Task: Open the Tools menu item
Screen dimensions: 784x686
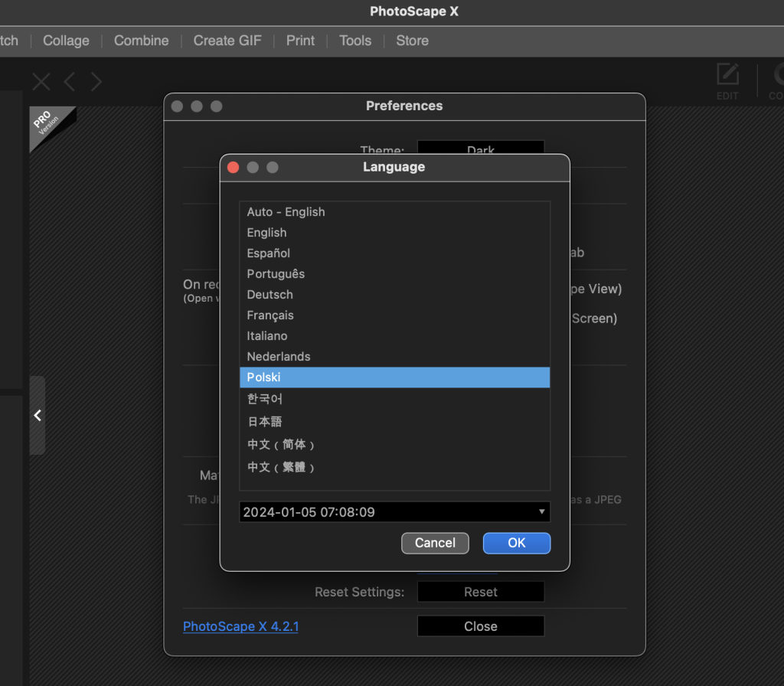Action: [x=355, y=41]
